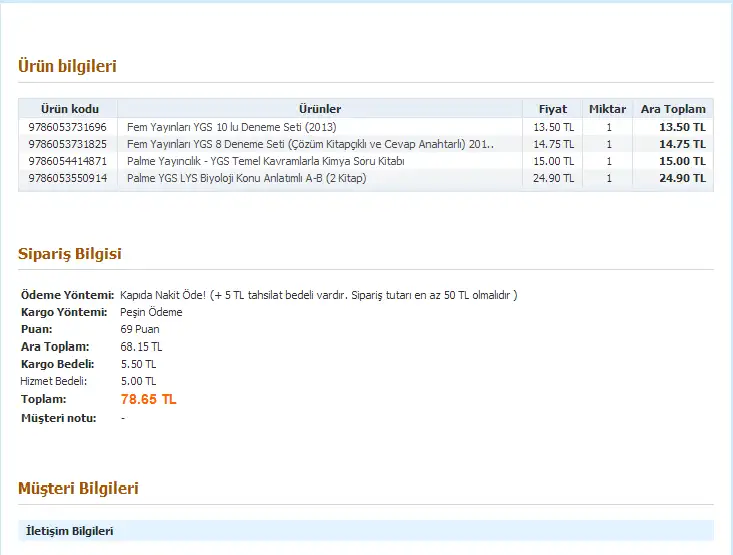Viewport: 733px width, 555px height.
Task: Select the Peşin Ödeme shipping method value
Action: pyautogui.click(x=151, y=312)
